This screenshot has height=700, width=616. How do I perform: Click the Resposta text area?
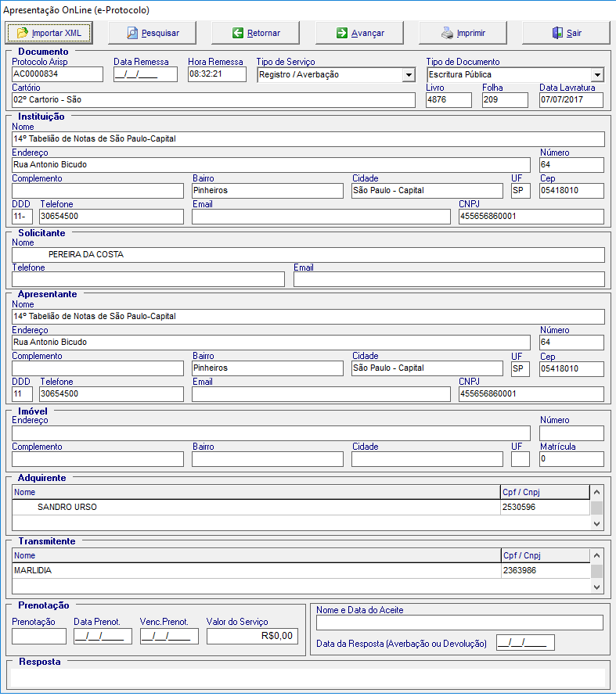(x=308, y=677)
